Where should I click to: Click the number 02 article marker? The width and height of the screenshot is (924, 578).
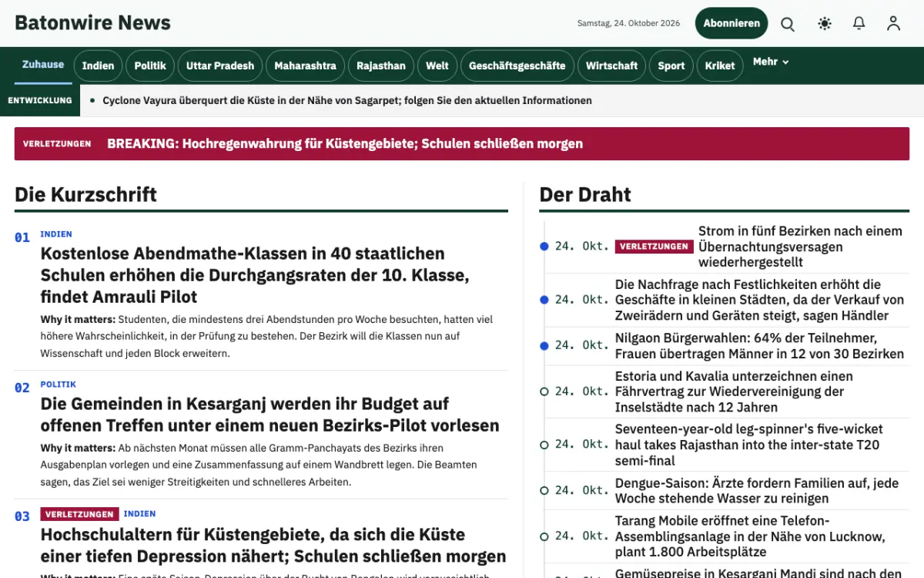(x=22, y=388)
